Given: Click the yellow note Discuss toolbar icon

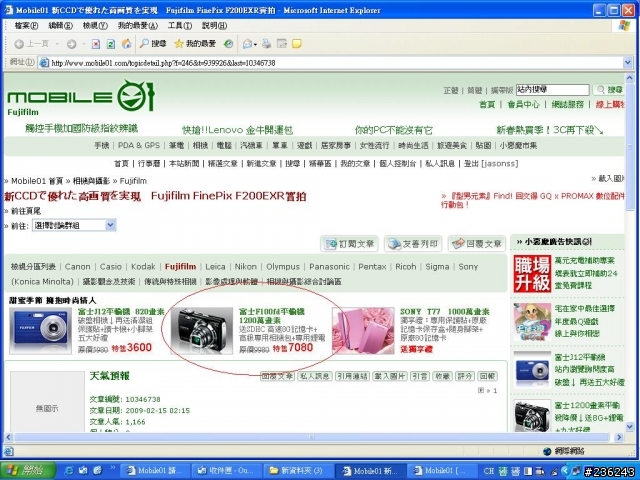Looking at the screenshot, I should [x=297, y=44].
